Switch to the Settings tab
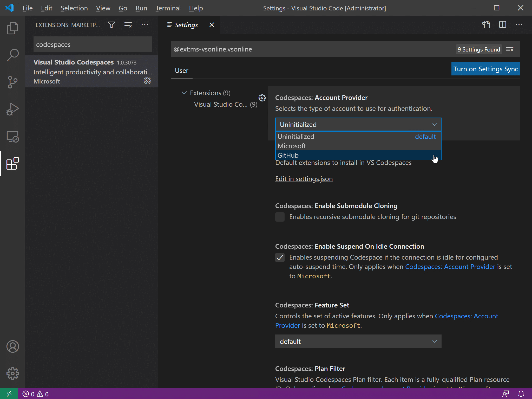Viewport: 532px width, 399px height. [x=186, y=25]
